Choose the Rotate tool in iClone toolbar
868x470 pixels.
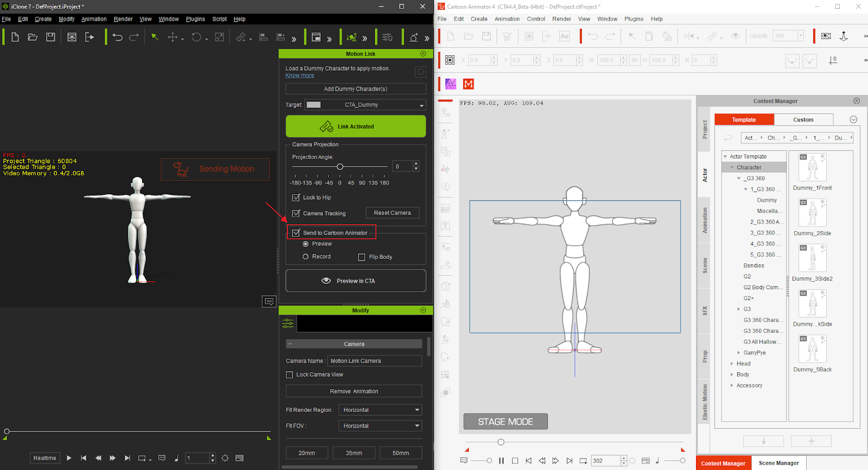click(196, 37)
